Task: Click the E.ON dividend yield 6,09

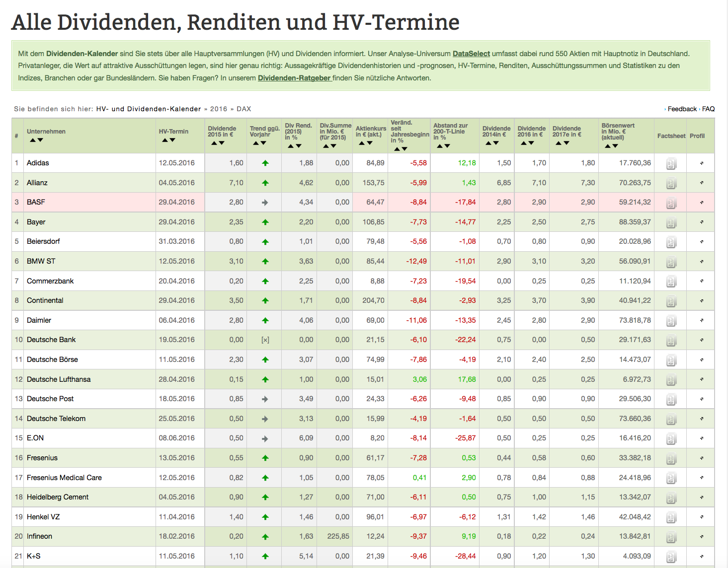Action: [x=306, y=438]
